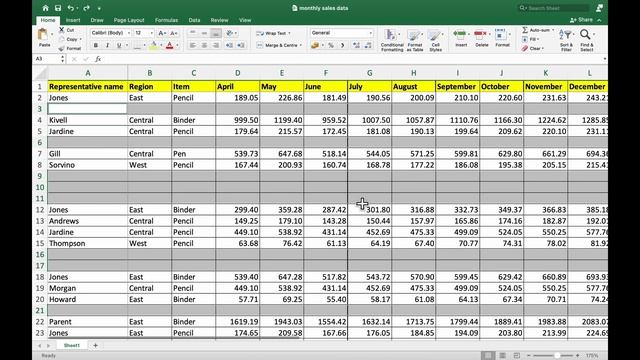Apply the red font colour

pos(170,45)
